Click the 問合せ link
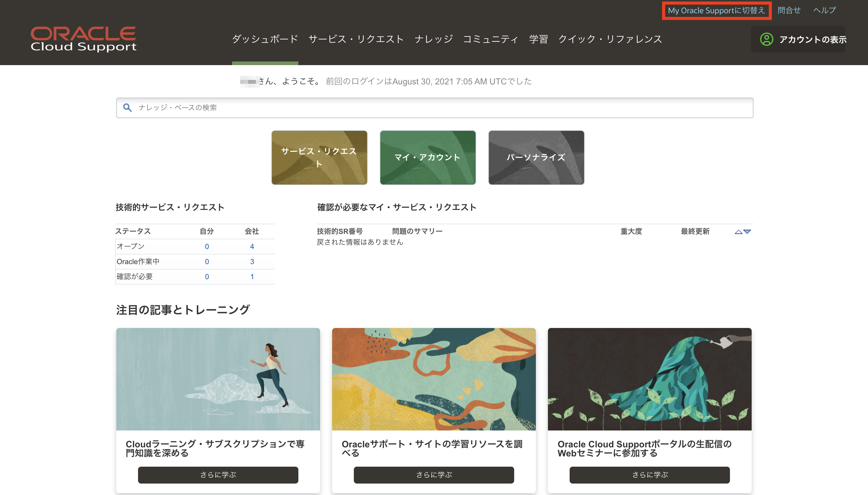Screen dimensions: 868x495 [x=789, y=10]
